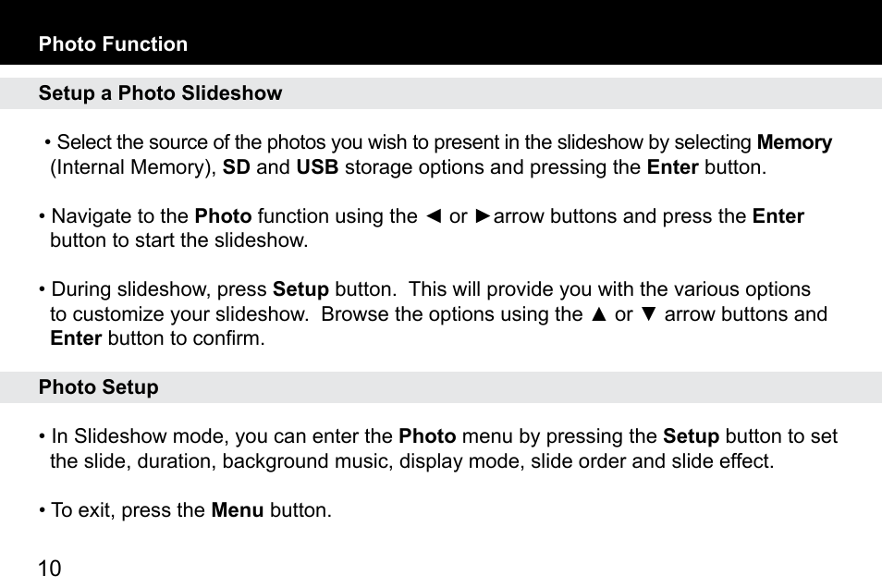Click bold 'Enter' after 'pressing the'
Screen dimensions: 882x588
coord(673,167)
